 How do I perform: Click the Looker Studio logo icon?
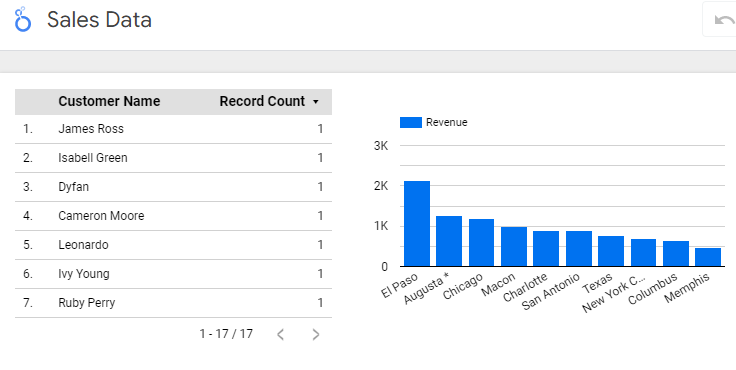pos(23,19)
